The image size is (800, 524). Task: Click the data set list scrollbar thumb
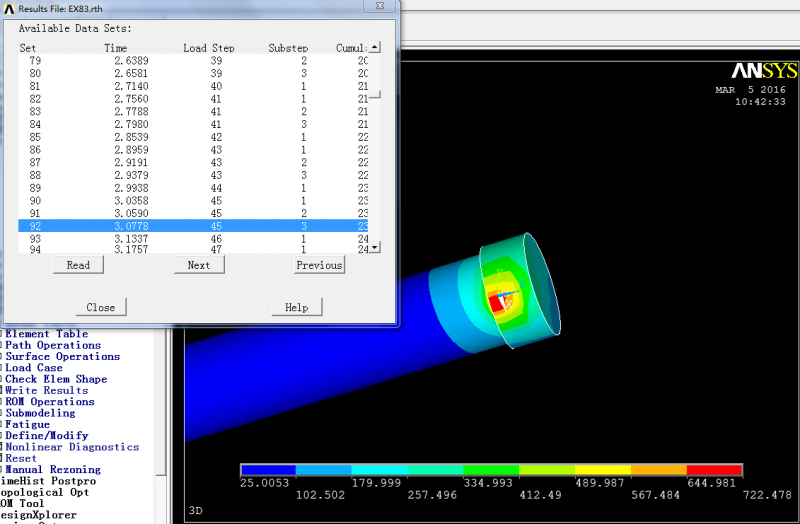pos(374,95)
